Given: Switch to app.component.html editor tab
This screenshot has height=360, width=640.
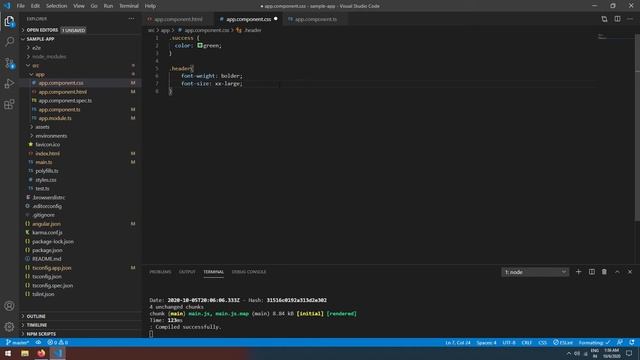Looking at the screenshot, I should (178, 19).
